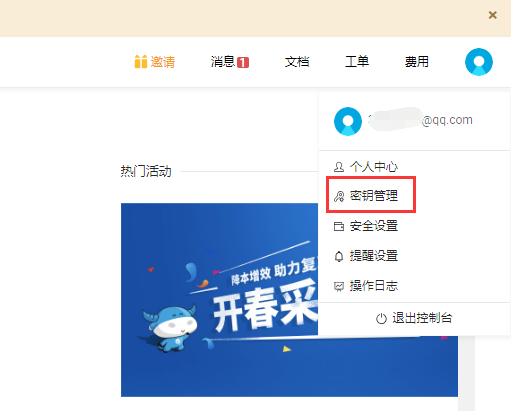Select 密钥管理 menu entry
This screenshot has height=411, width=511.
pyautogui.click(x=374, y=196)
